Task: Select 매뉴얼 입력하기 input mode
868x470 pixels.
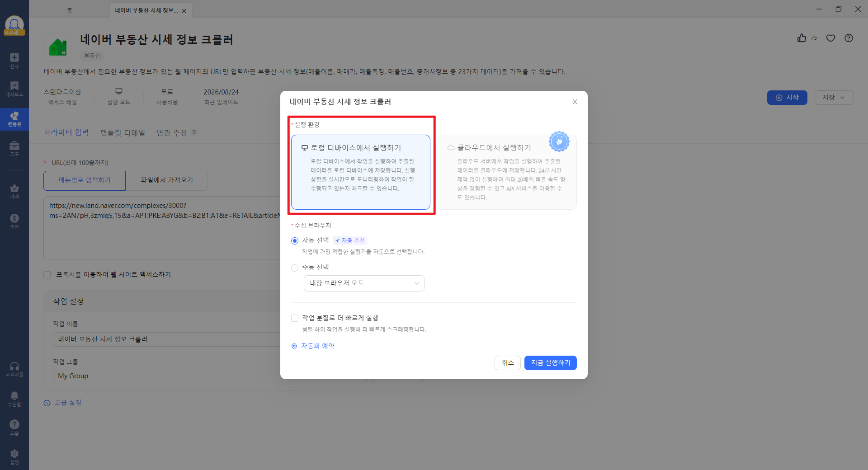Action: click(85, 180)
